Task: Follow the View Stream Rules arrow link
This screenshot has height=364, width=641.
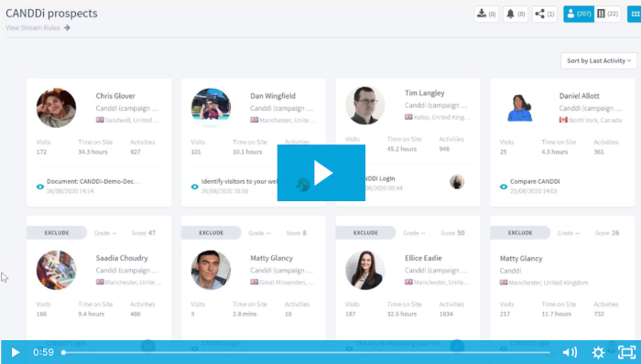Action: pos(38,27)
